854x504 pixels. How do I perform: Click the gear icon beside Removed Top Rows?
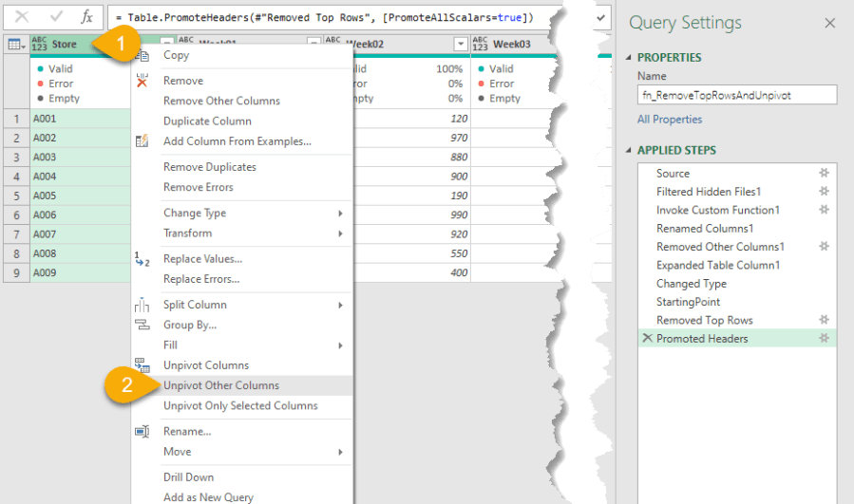[x=825, y=321]
